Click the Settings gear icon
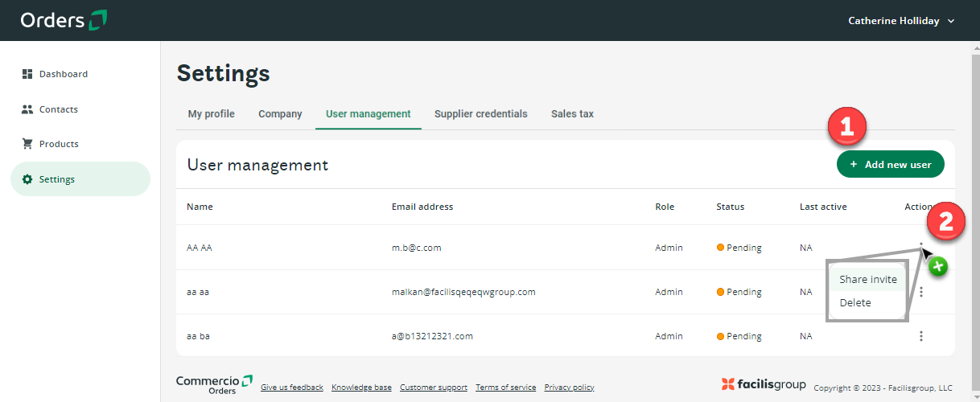This screenshot has width=980, height=402. click(x=27, y=179)
